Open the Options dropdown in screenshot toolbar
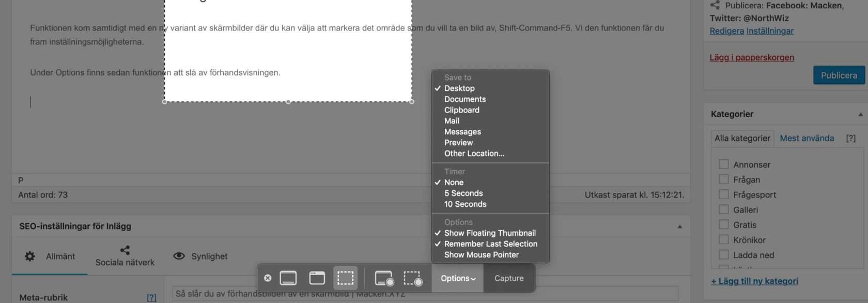 click(x=458, y=278)
